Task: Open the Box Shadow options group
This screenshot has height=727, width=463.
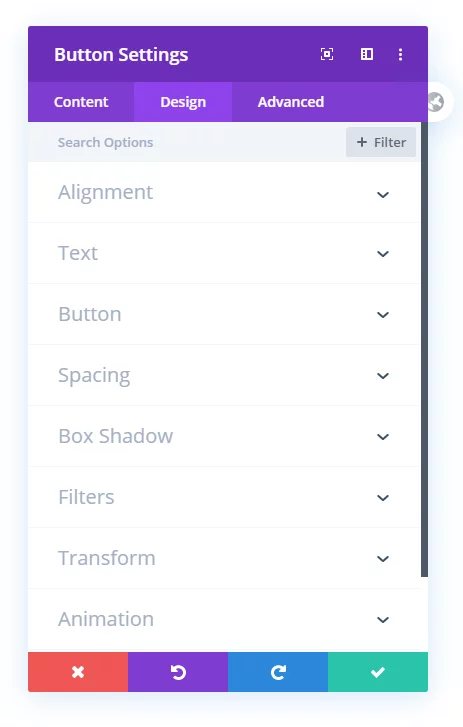Action: [224, 436]
